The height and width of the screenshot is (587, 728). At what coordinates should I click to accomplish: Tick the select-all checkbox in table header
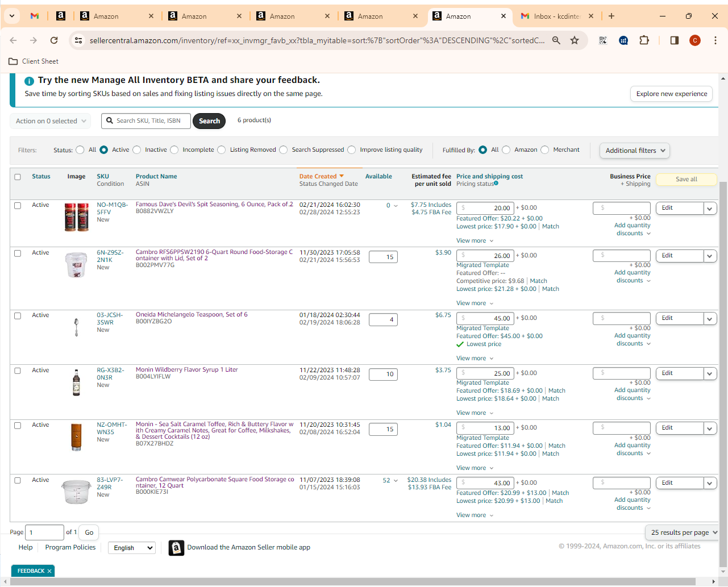(18, 177)
